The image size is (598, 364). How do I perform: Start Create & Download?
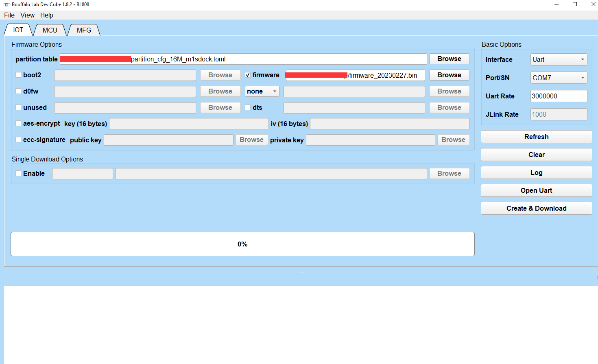536,208
